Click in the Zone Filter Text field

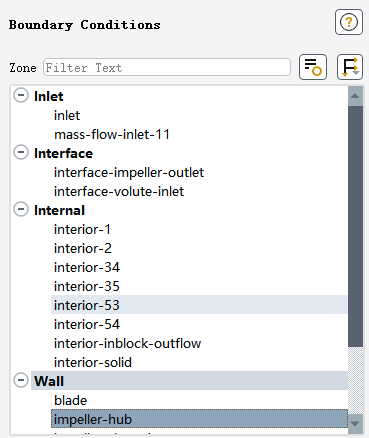point(167,67)
